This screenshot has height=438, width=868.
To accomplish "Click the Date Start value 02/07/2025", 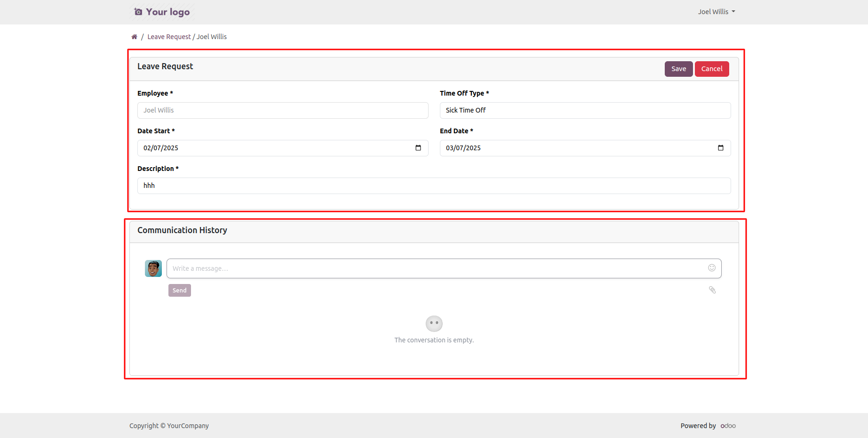I will coord(161,148).
